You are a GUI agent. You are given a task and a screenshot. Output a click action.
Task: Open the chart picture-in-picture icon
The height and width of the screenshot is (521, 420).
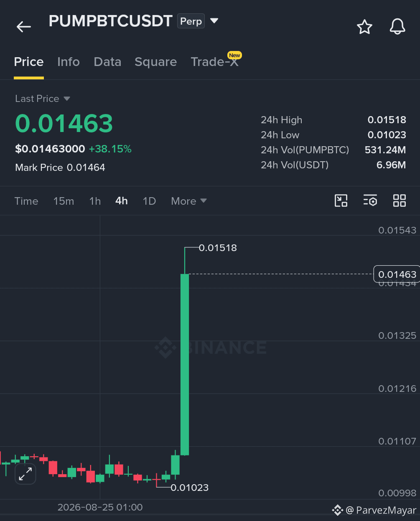[341, 201]
